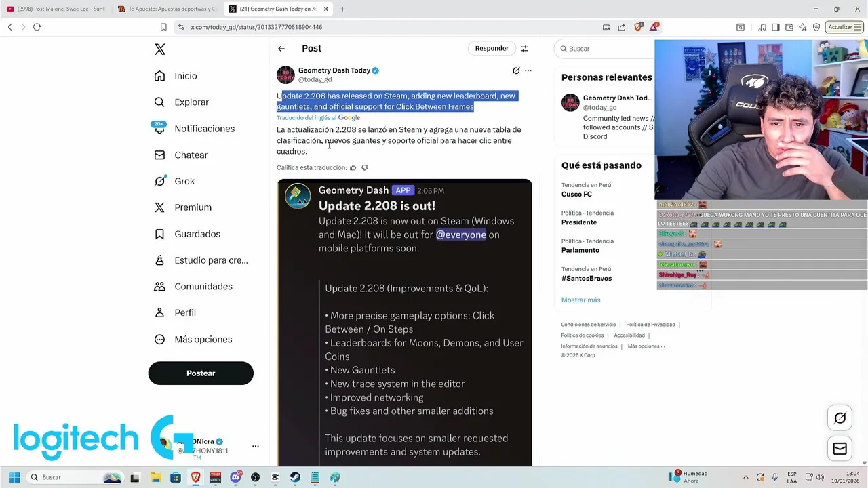Open the post's three-dot more menu

(x=528, y=70)
